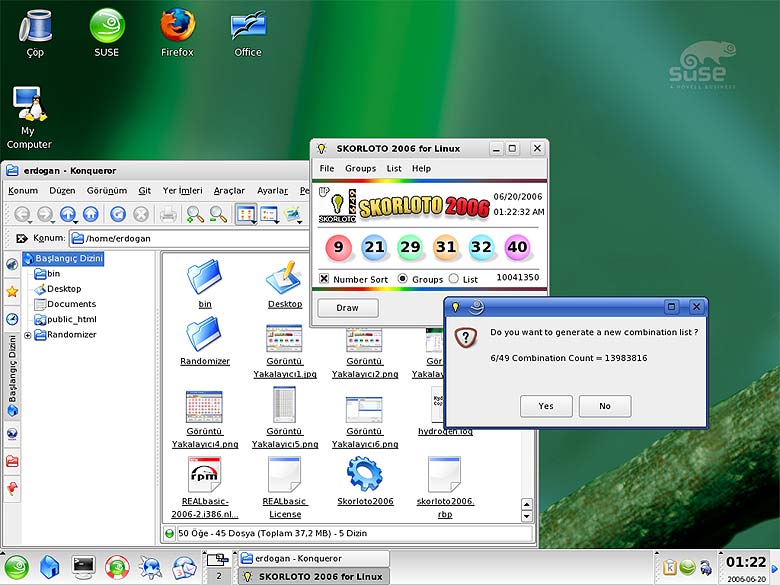Click the Home button in Konqueror toolbar
Viewport: 780px width, 585px height.
click(x=91, y=213)
